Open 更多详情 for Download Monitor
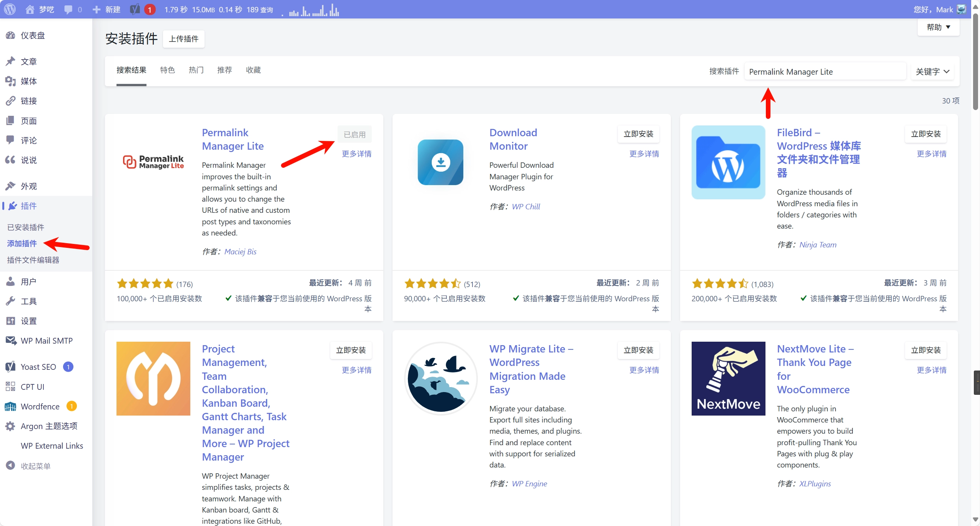 coord(644,154)
